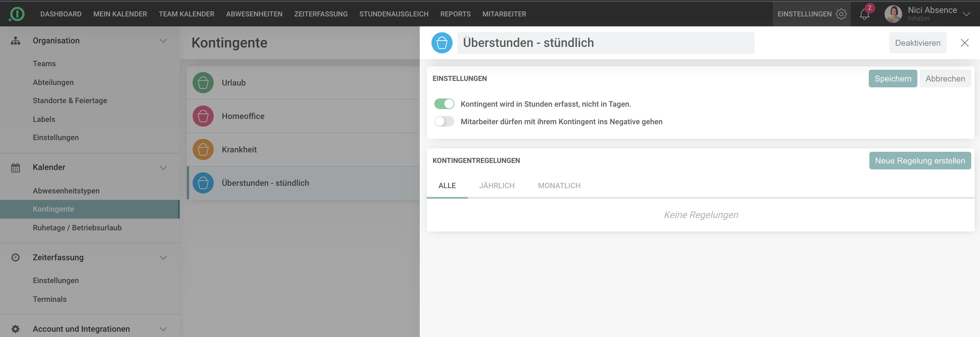
Task: Open Zeiterfassung Einstellungen sidebar link
Action: [x=56, y=281]
